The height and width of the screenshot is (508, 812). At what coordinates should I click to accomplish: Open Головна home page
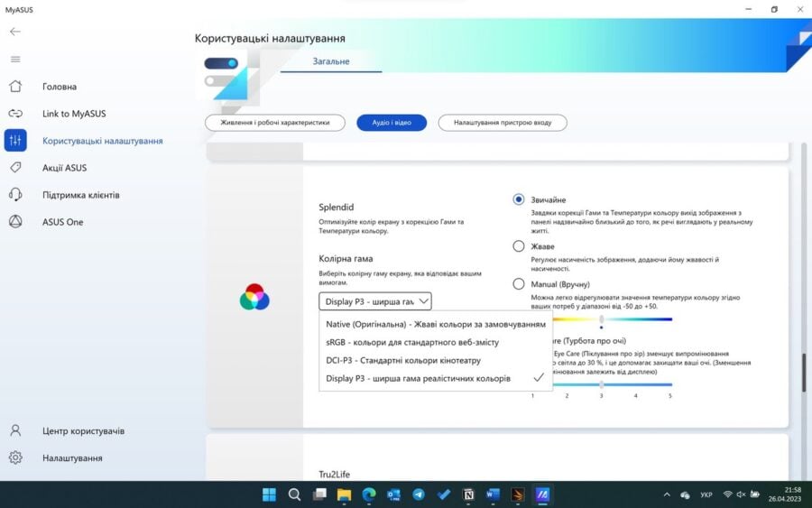click(60, 87)
